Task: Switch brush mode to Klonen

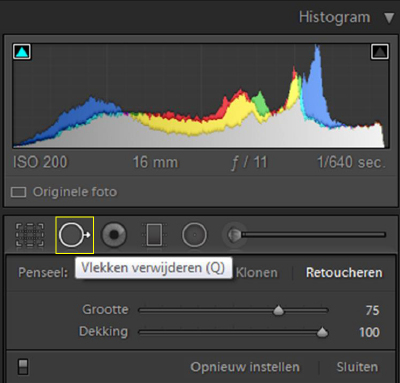Action: [257, 273]
